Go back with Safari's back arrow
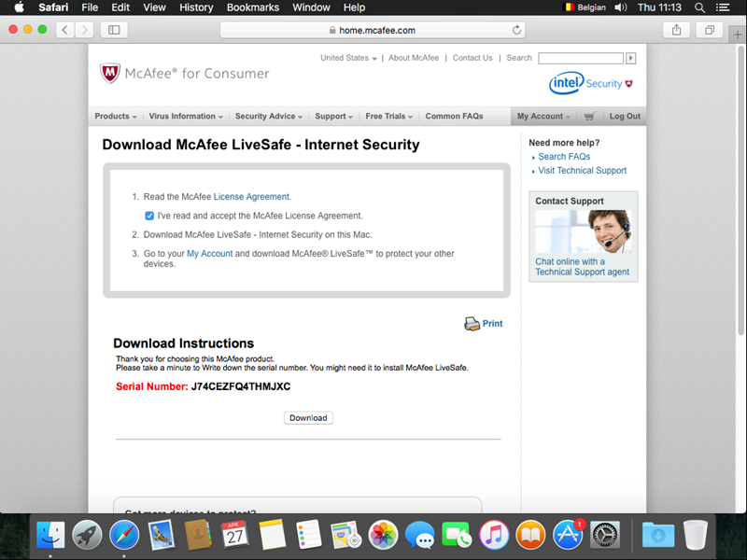The height and width of the screenshot is (560, 747). (64, 30)
